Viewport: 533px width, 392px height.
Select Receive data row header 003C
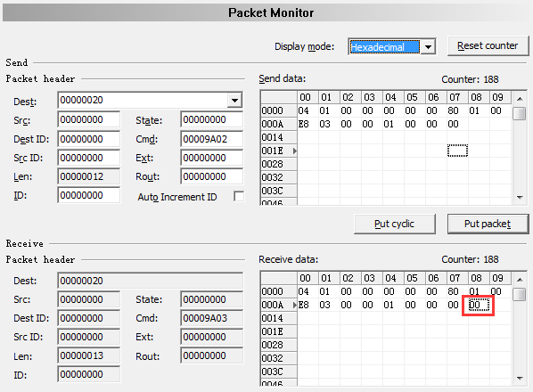pos(279,372)
